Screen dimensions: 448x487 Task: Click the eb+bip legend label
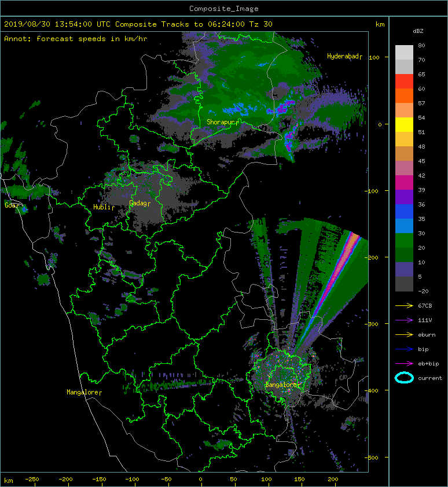click(x=428, y=364)
